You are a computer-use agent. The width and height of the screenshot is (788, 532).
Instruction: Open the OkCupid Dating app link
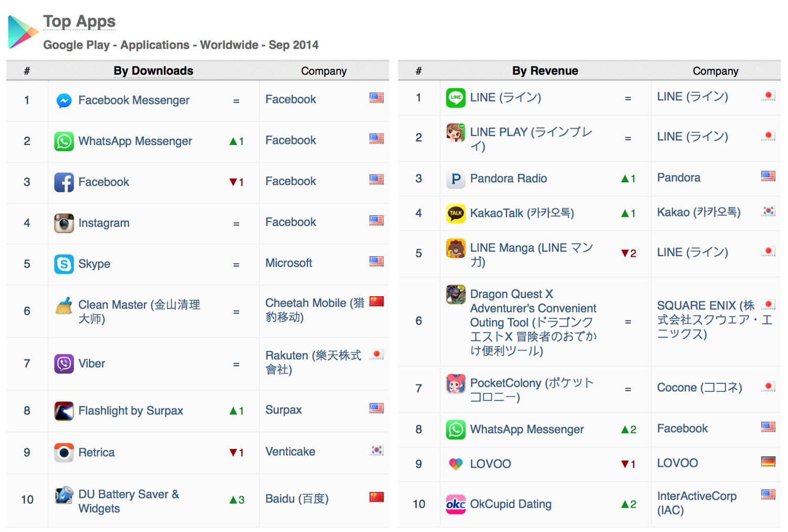pos(511,504)
